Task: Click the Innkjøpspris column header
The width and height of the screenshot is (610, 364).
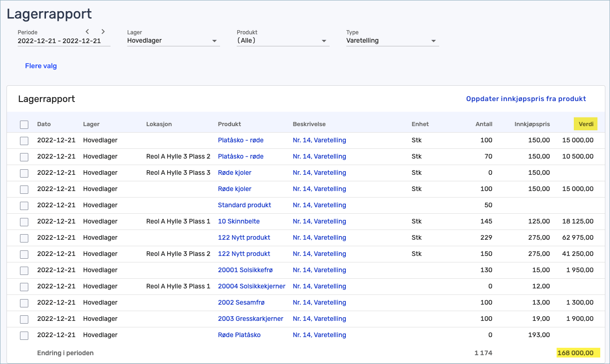Action: click(532, 124)
